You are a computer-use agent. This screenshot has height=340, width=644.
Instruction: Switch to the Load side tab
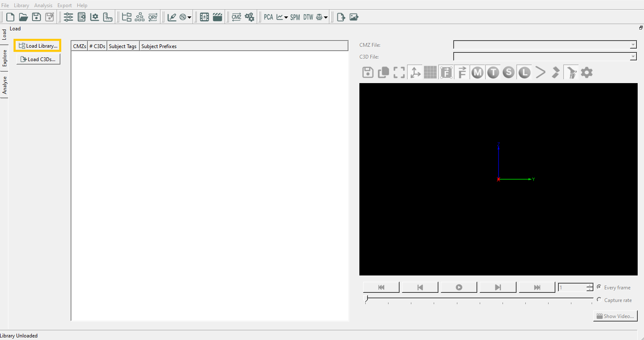pyautogui.click(x=4, y=35)
